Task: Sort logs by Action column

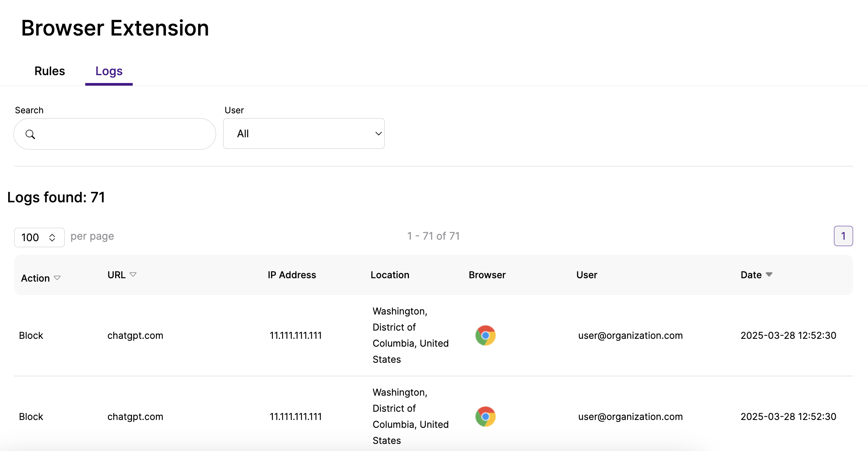Action: click(x=41, y=278)
